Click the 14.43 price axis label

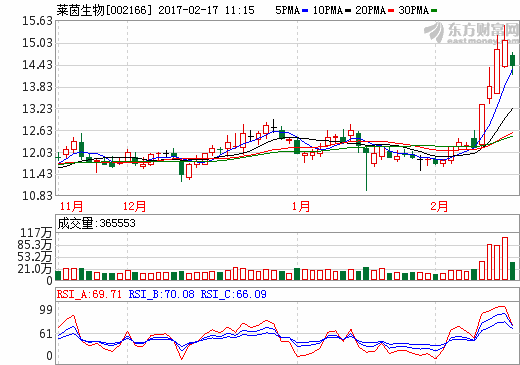[x=37, y=65]
